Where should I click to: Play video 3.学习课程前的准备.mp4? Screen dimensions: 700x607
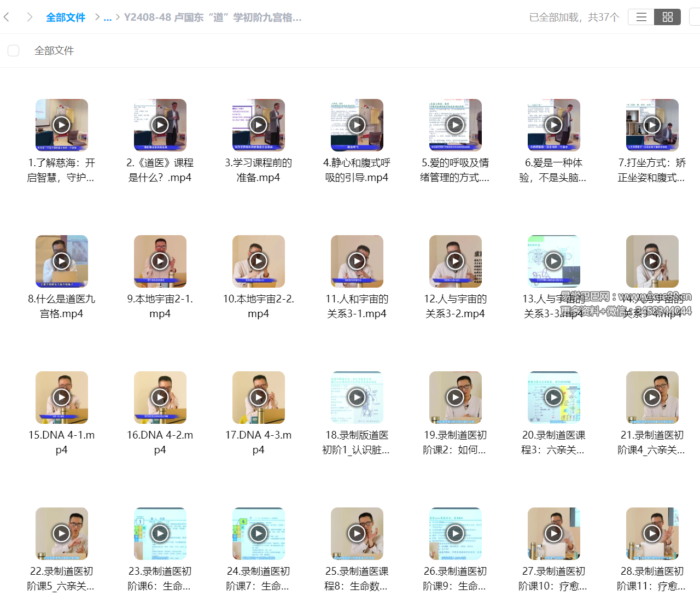tap(258, 125)
